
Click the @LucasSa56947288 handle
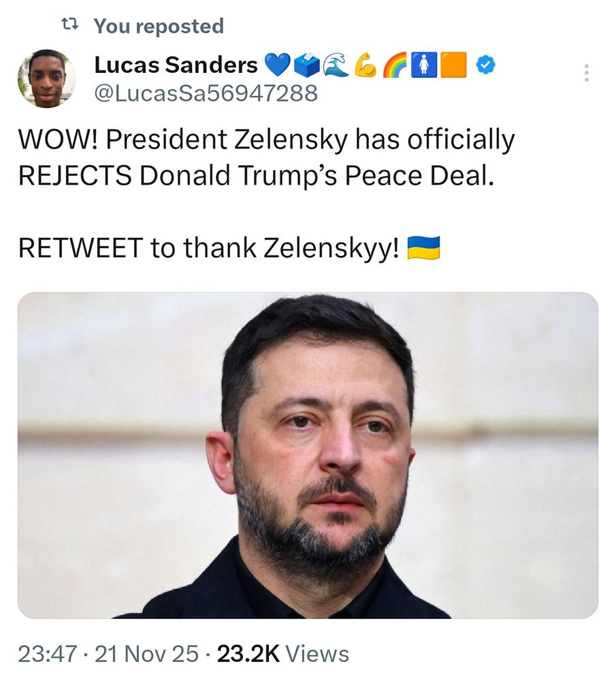[206, 93]
